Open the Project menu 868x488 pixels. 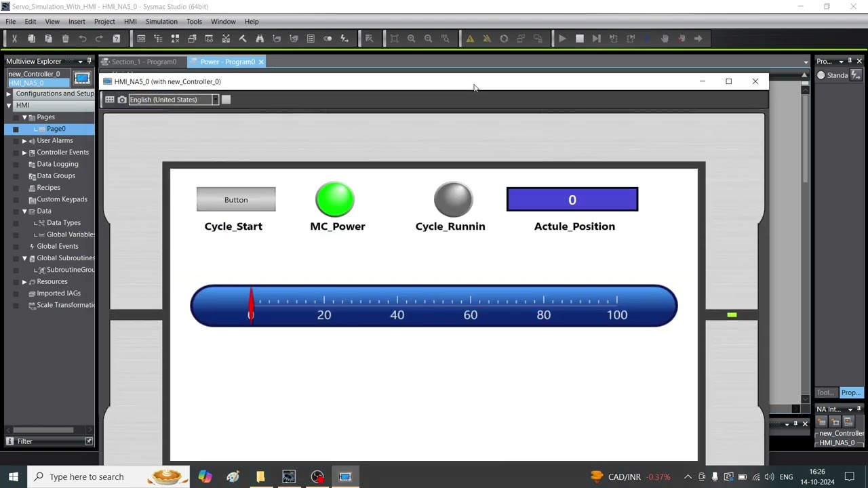tap(104, 22)
